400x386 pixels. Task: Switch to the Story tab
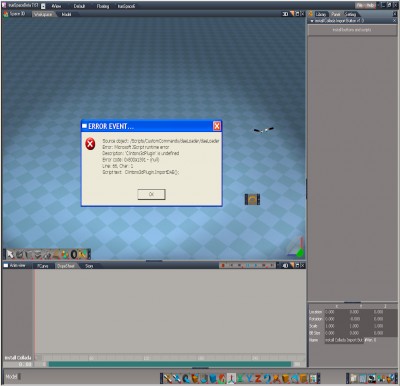tap(89, 266)
